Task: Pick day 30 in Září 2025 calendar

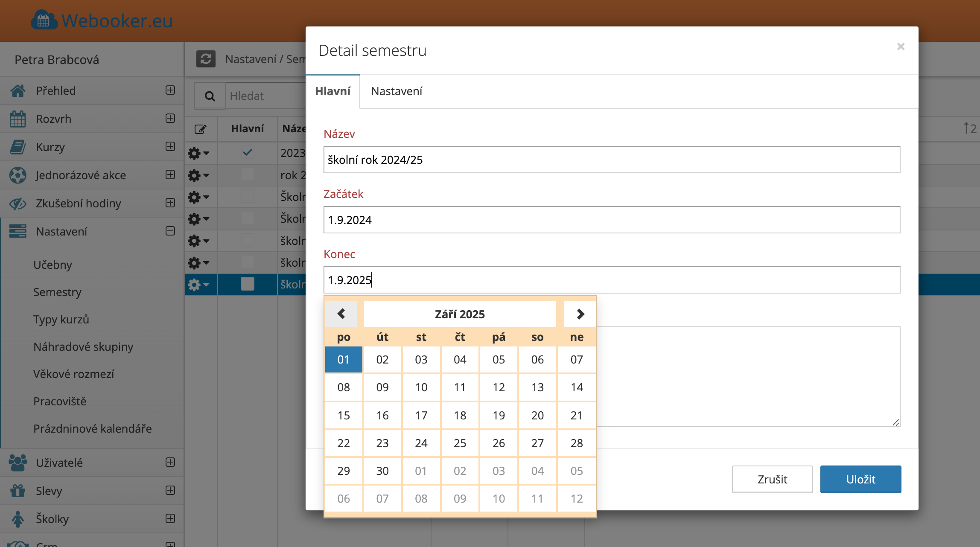Action: click(382, 471)
